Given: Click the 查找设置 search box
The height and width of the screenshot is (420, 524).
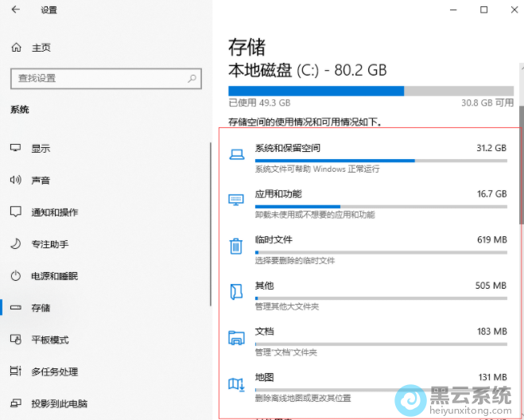Looking at the screenshot, I should [99, 78].
